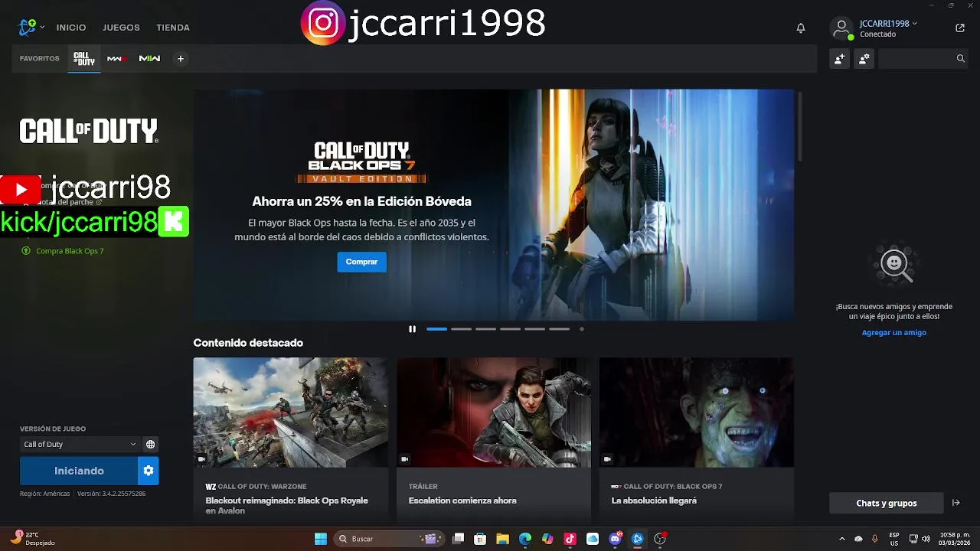This screenshot has height=551, width=980.
Task: Open the TIENDA tab
Action: [x=173, y=28]
